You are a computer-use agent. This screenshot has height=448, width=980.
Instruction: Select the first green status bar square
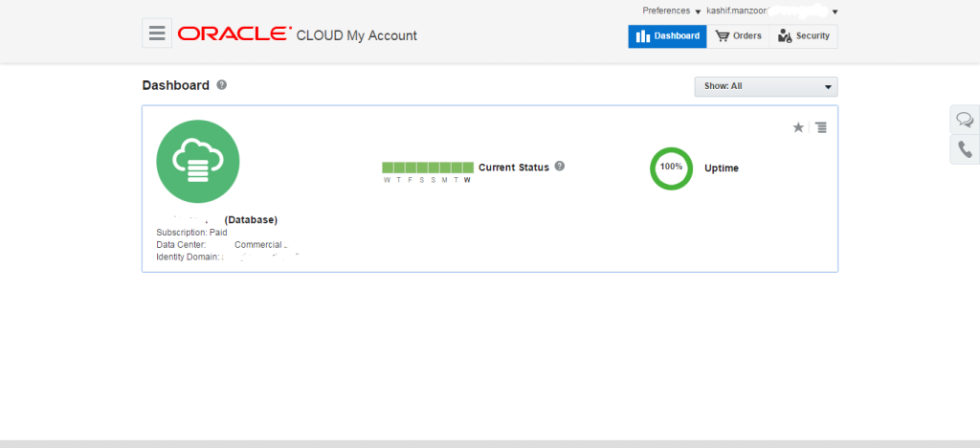[x=388, y=167]
